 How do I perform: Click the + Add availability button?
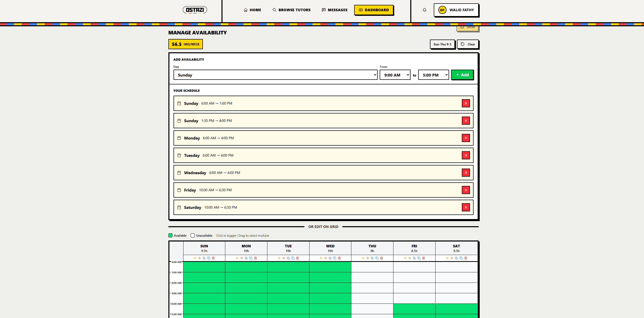click(x=462, y=75)
